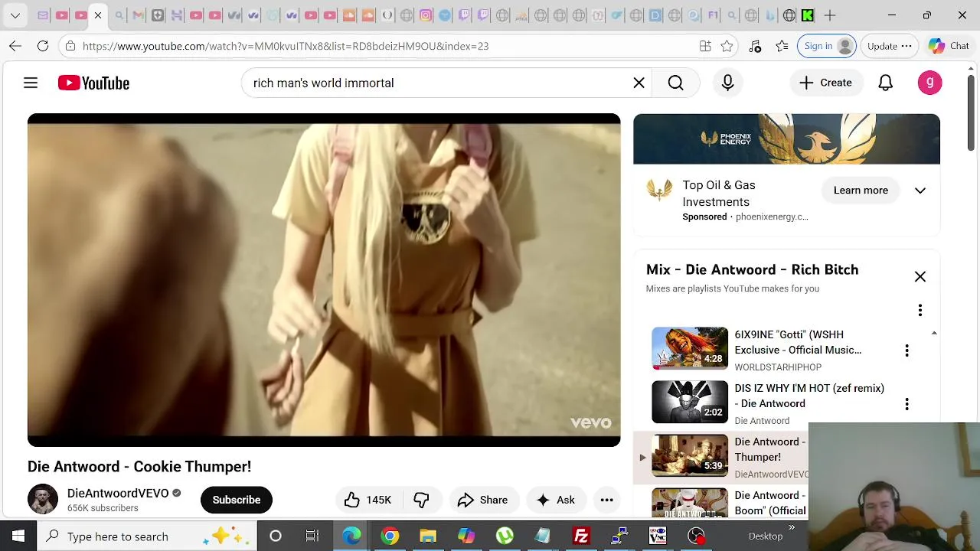Screen dimensions: 980x551
Task: Open Cortana circle on the taskbar
Action: [276, 536]
